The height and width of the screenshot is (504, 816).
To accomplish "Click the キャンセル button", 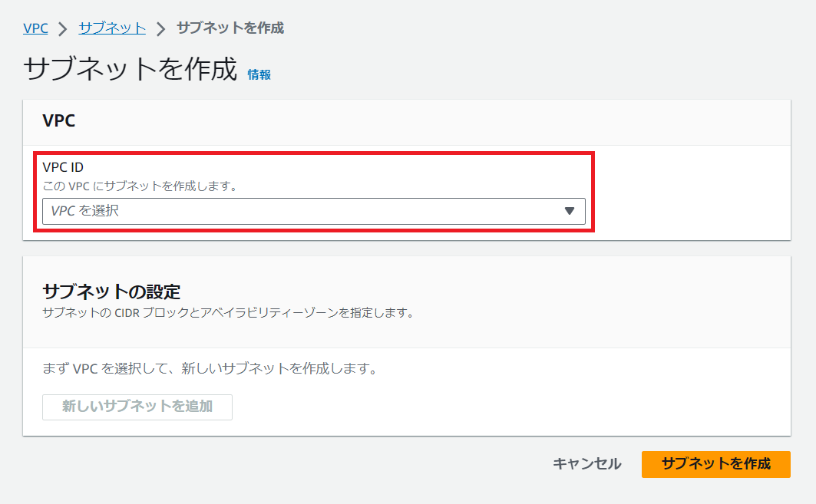I will 587,463.
